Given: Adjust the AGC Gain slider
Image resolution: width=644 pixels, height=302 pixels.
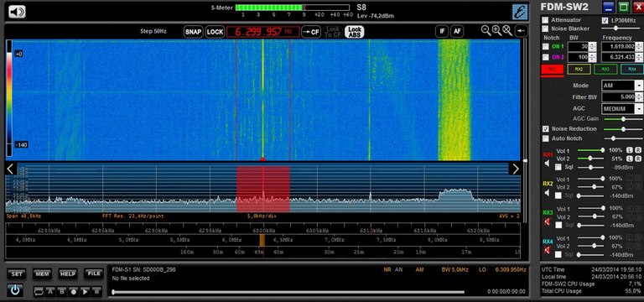Looking at the screenshot, I should click(x=623, y=119).
